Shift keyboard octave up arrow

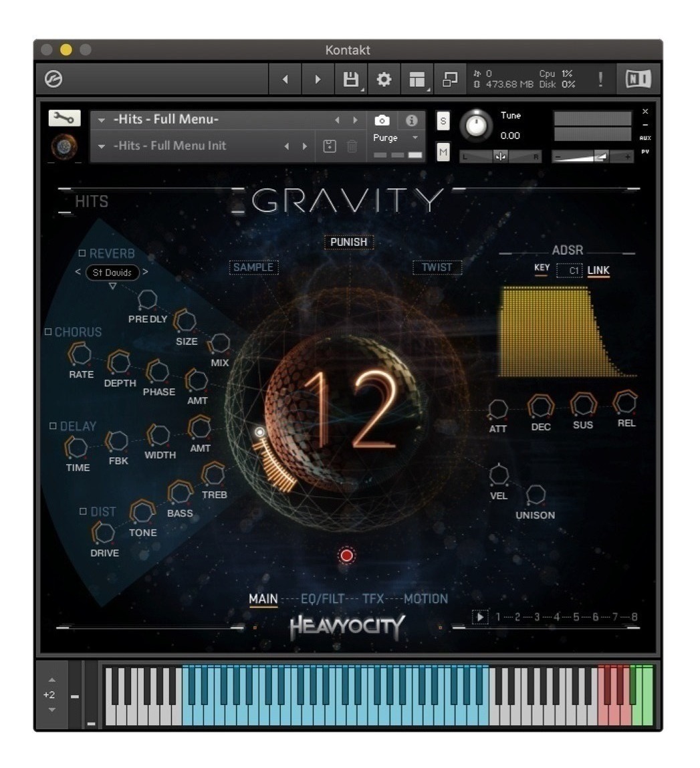[52, 680]
